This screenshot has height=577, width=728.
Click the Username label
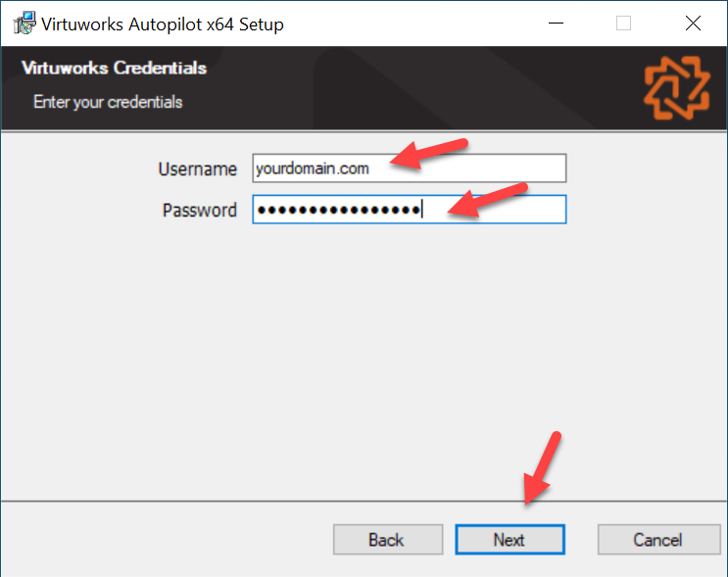coord(198,168)
